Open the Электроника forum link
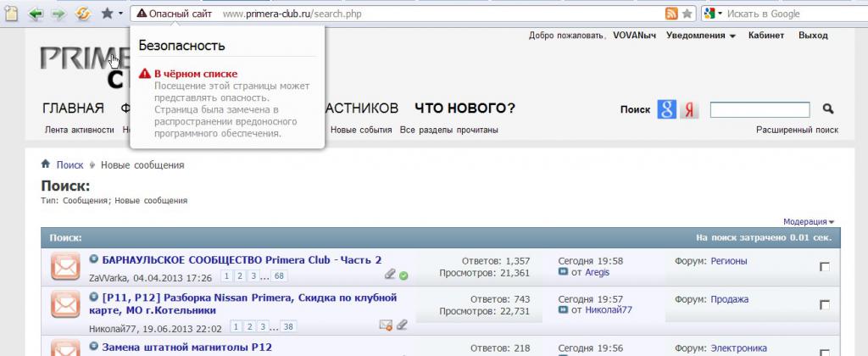 tap(739, 348)
